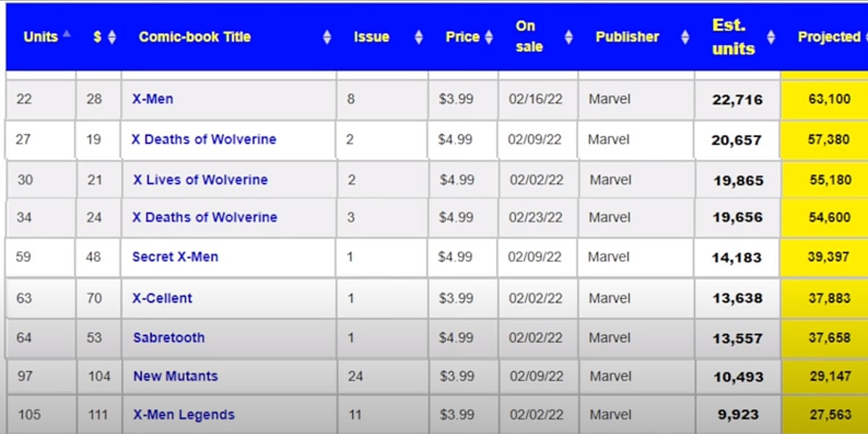Open the X-Men Legends link
This screenshot has width=868, height=434.
pyautogui.click(x=184, y=414)
